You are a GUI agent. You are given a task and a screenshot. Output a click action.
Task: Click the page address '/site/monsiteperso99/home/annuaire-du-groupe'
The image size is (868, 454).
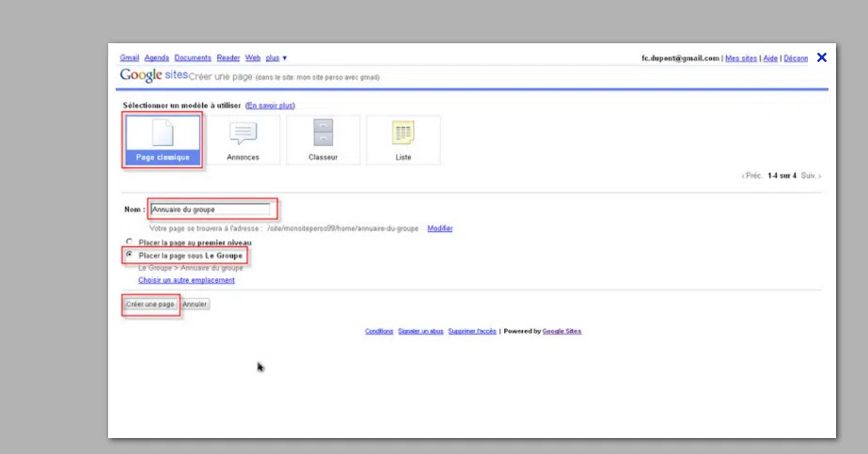click(342, 228)
